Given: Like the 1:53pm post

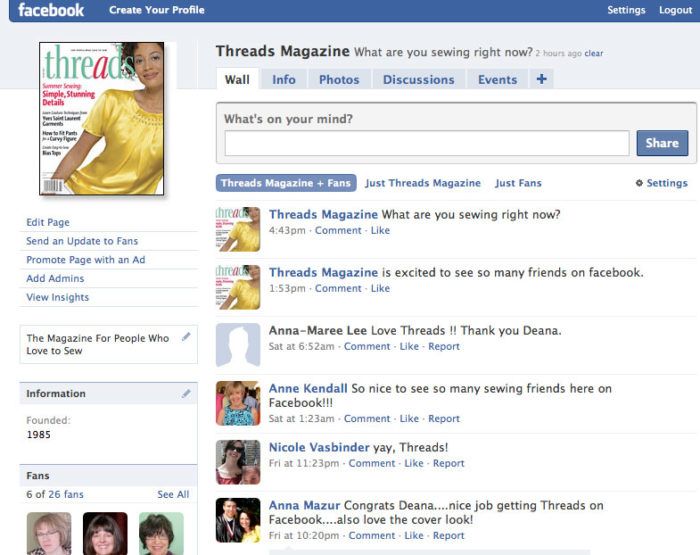Looking at the screenshot, I should pyautogui.click(x=380, y=288).
